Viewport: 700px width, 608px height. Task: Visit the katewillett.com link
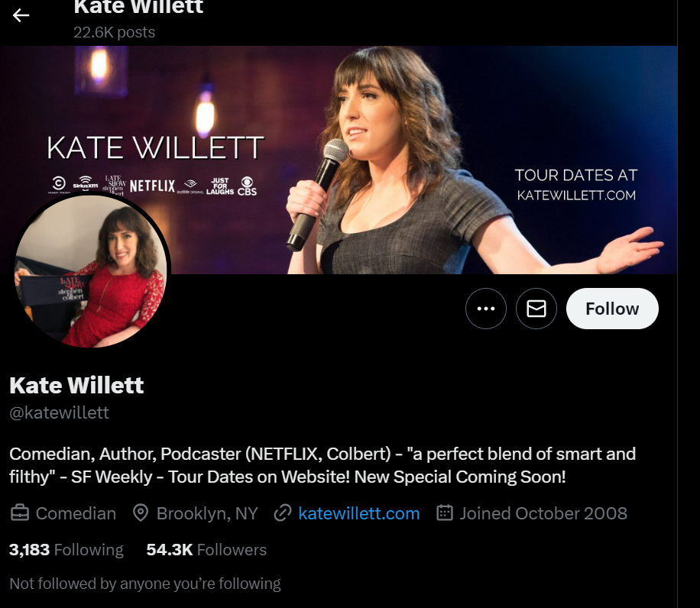[359, 513]
